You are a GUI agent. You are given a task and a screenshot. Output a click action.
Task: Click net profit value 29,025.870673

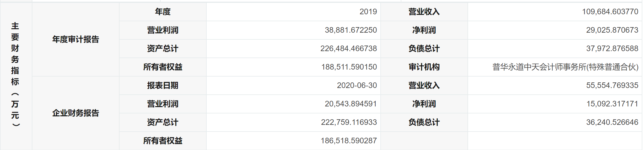[612, 30]
